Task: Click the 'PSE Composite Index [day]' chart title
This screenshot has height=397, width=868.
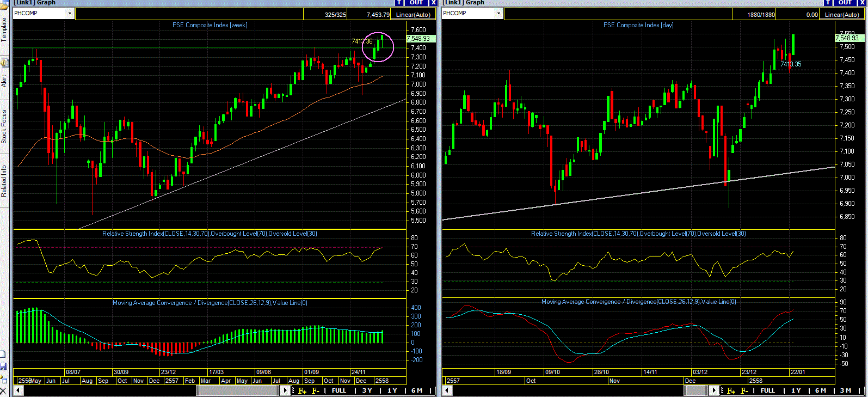Action: [638, 25]
